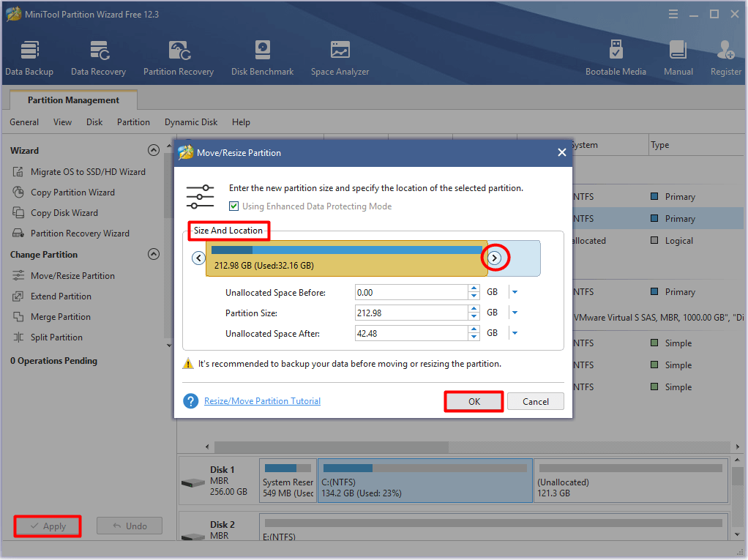Collapse the Wizard section
The height and width of the screenshot is (560, 748).
tap(154, 150)
